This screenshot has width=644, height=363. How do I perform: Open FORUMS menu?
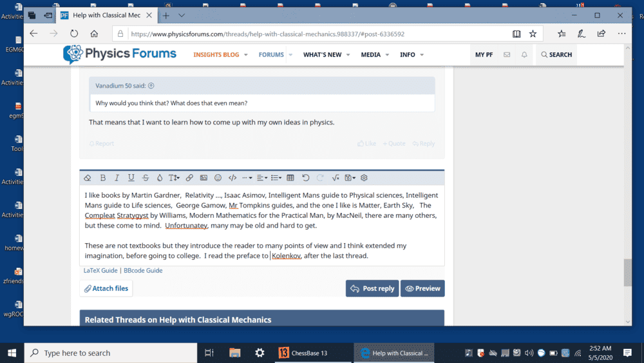[x=271, y=55]
